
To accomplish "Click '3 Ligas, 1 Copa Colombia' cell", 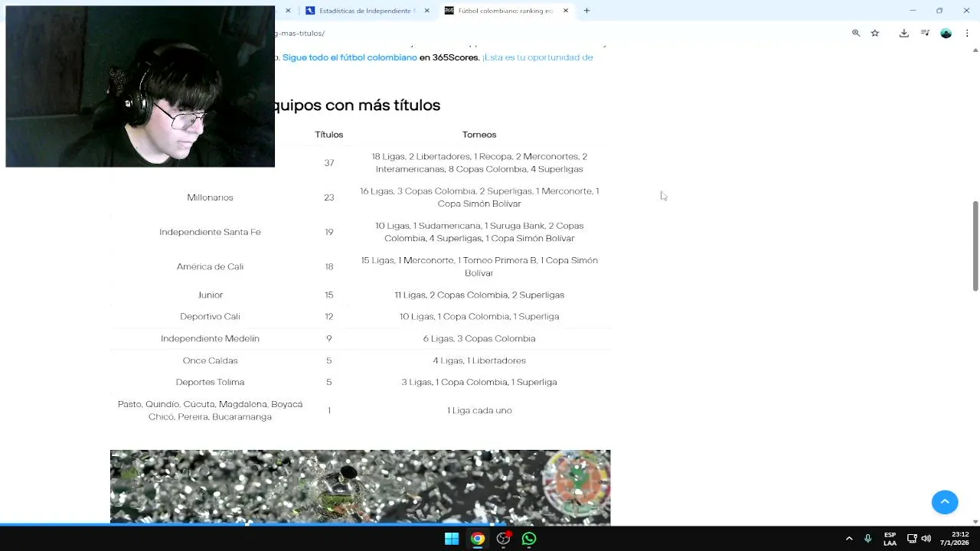I will 479,382.
